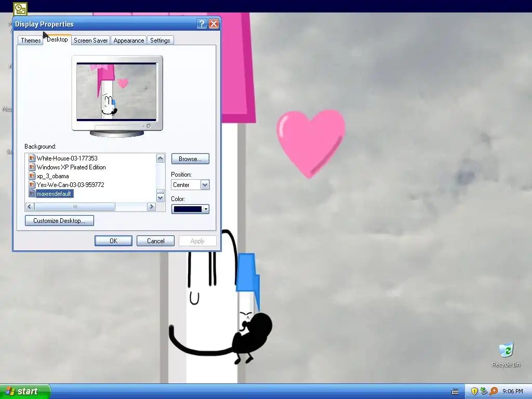
Task: Select Yes-We-Can-03-03-959772 background
Action: pyautogui.click(x=70, y=184)
